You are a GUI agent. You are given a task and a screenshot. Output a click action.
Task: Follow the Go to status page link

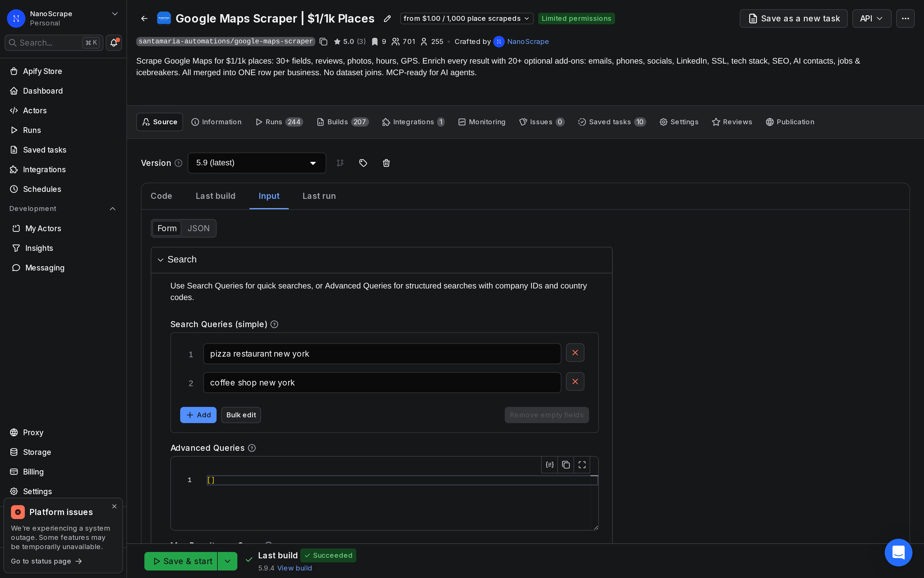click(x=46, y=561)
